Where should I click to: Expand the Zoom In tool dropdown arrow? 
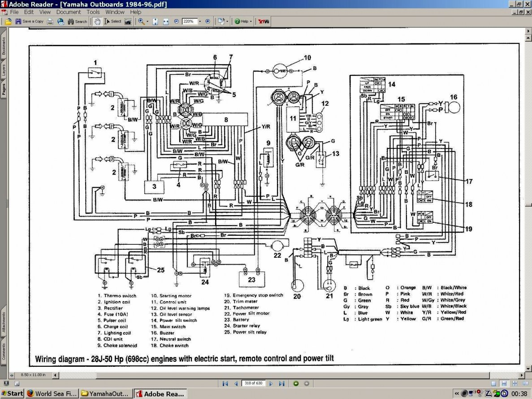point(147,22)
